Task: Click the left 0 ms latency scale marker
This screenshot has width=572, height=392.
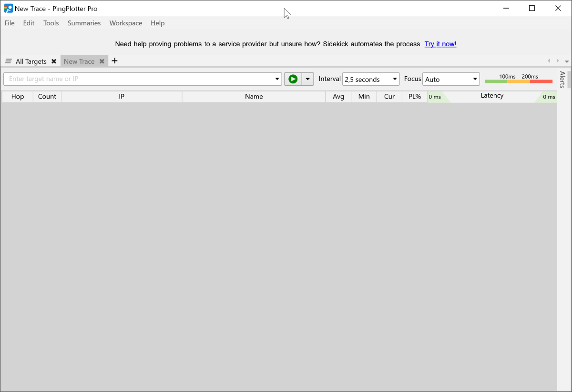Action: pyautogui.click(x=435, y=97)
